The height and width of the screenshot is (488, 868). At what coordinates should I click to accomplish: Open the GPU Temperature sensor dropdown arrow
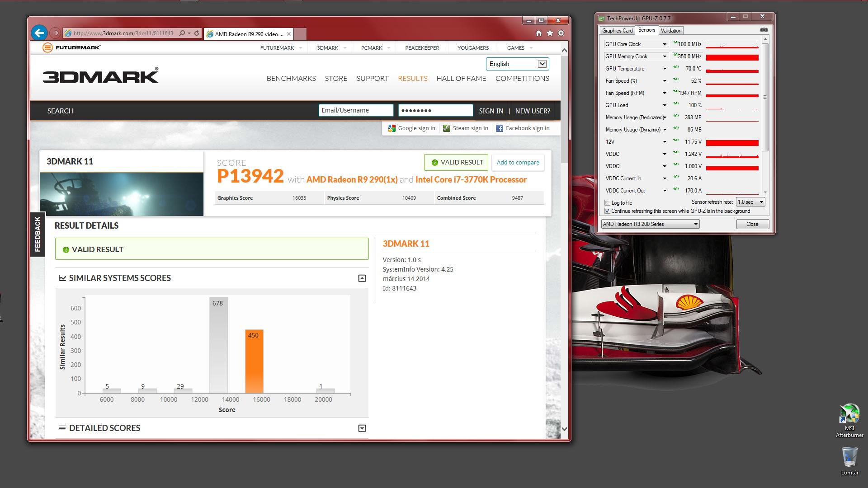point(665,69)
